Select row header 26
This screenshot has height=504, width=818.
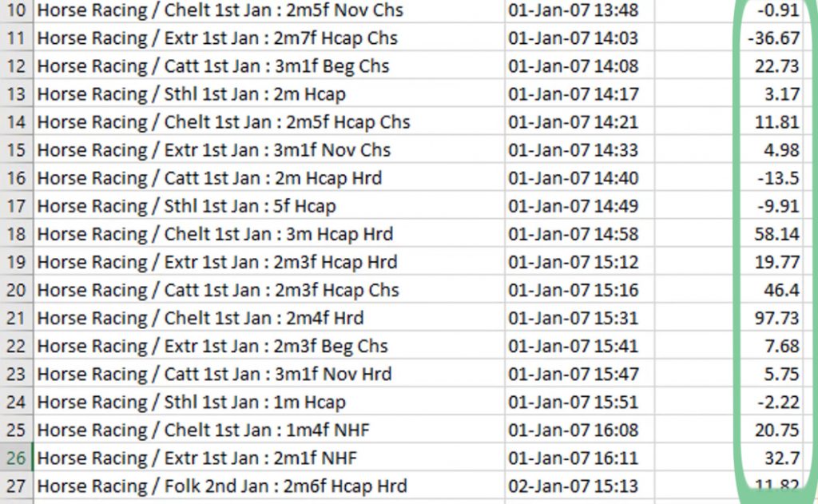tap(17, 458)
